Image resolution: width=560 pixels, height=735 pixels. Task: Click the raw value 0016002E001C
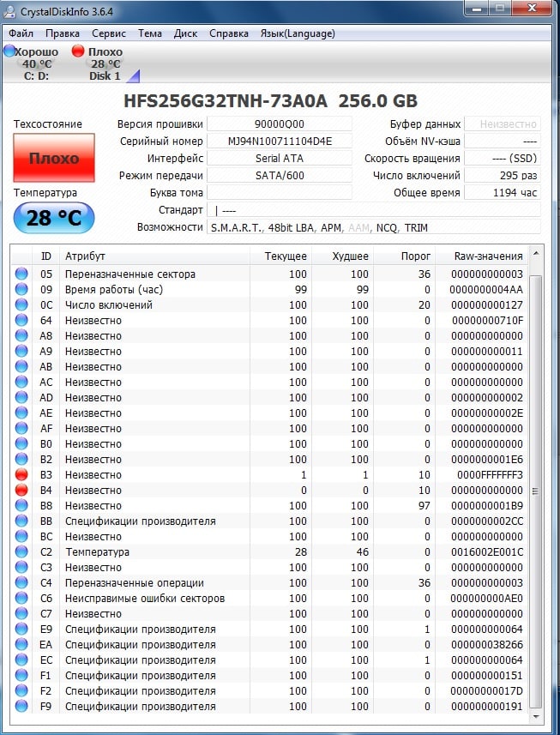pyautogui.click(x=487, y=551)
